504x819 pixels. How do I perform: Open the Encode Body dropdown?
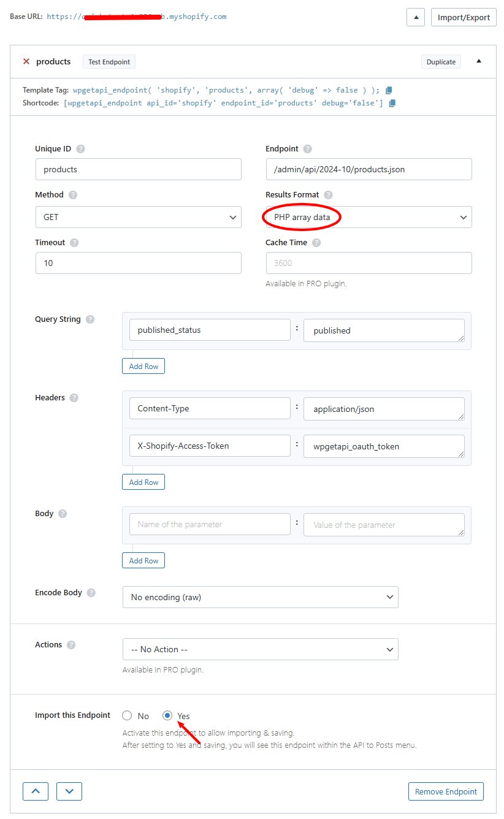(260, 596)
